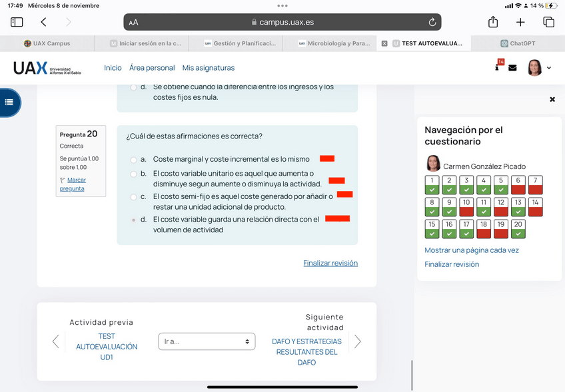This screenshot has width=565, height=392.
Task: Click Carmen González Picado profile photo
Action: coord(433,164)
